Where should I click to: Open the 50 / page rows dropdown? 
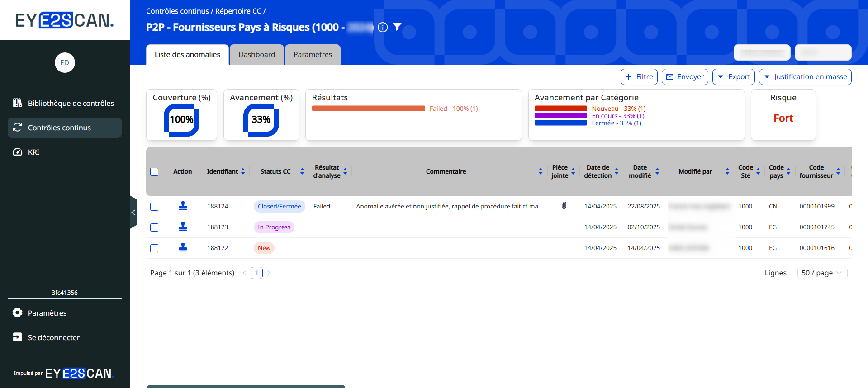(x=821, y=273)
